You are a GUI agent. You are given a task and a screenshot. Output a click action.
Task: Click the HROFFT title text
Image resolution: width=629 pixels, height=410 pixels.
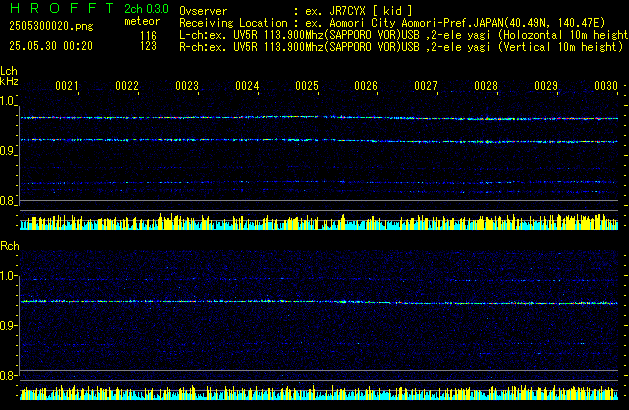(62, 8)
